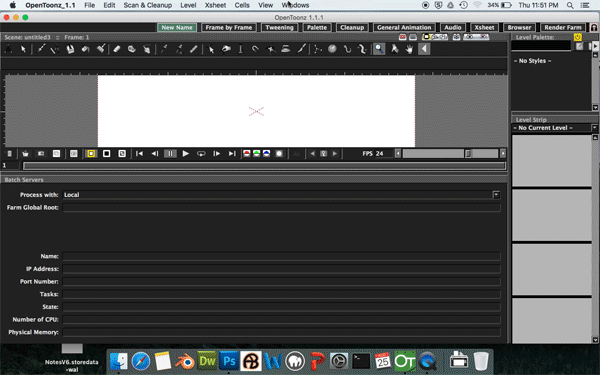Toggle the red channel display
The width and height of the screenshot is (600, 375).
(x=247, y=153)
